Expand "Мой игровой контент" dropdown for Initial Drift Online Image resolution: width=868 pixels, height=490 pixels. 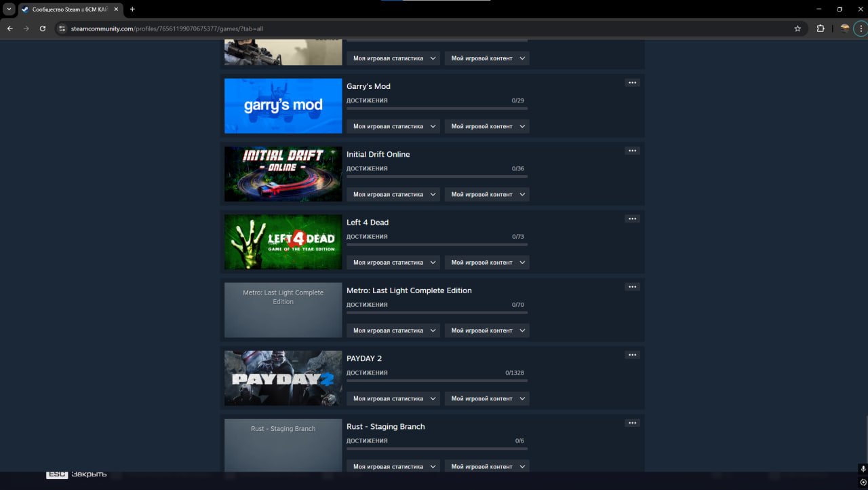487,194
